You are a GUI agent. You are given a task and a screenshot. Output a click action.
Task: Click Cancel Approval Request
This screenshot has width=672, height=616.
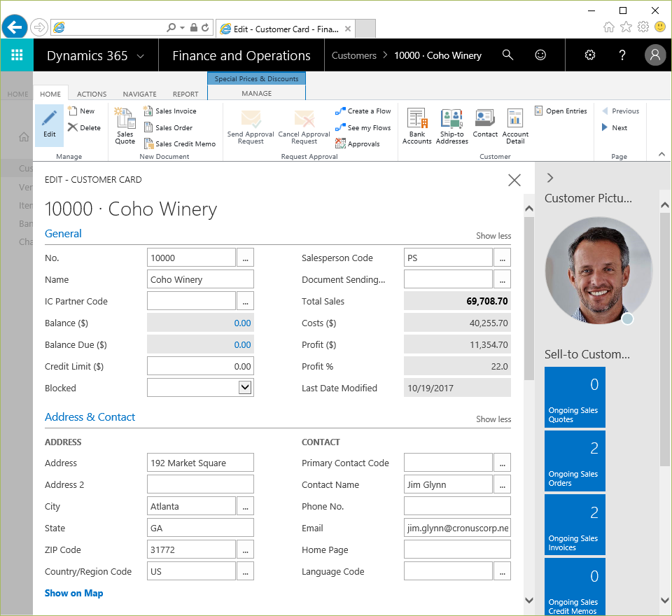pos(304,127)
